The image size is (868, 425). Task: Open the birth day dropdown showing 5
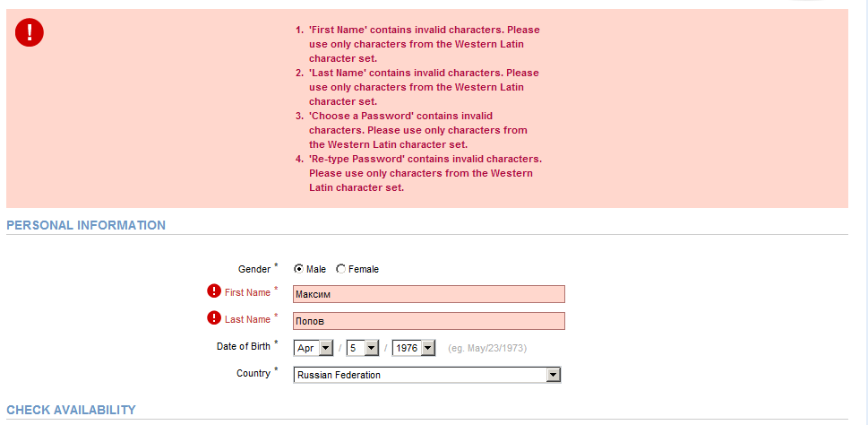(362, 349)
